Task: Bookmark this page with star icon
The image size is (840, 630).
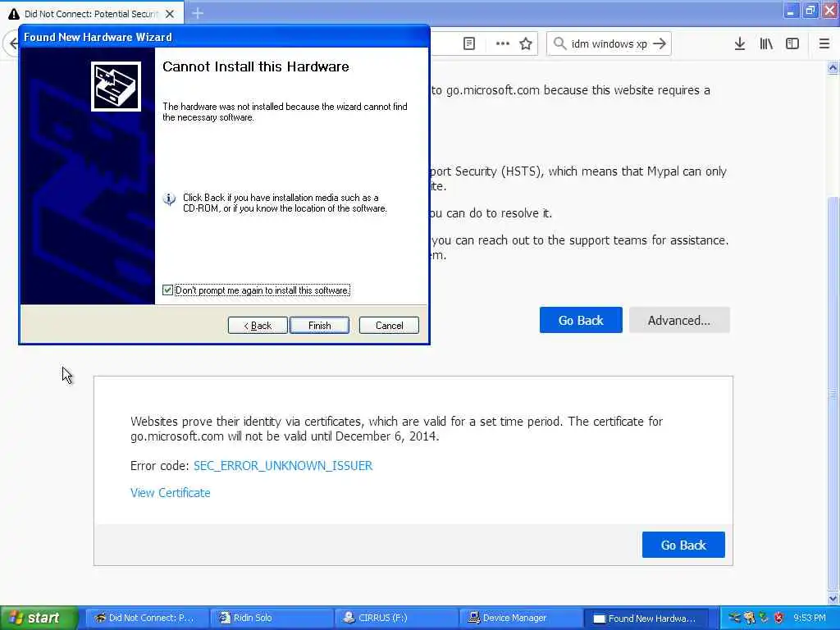Action: click(526, 43)
